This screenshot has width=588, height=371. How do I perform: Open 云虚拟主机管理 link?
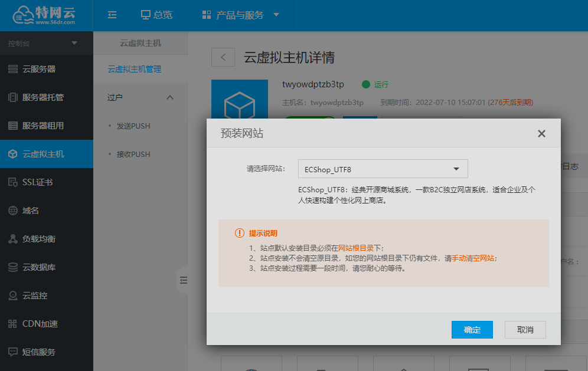134,69
